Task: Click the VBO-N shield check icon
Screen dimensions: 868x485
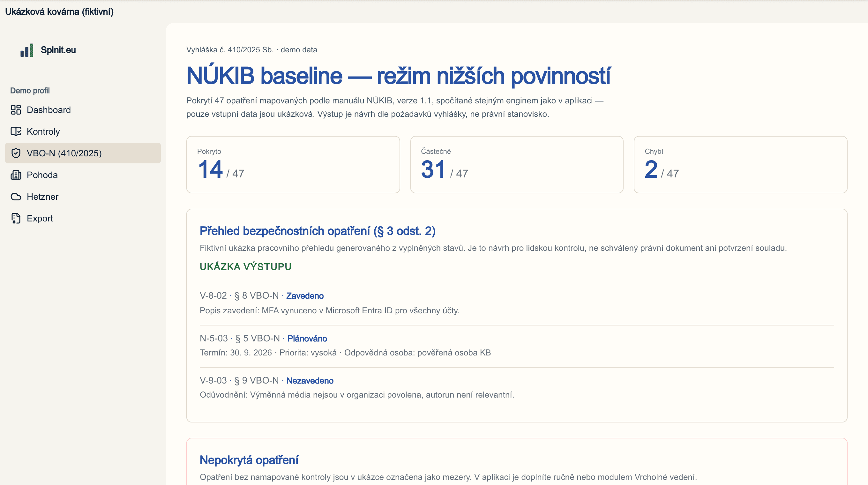Action: click(16, 153)
